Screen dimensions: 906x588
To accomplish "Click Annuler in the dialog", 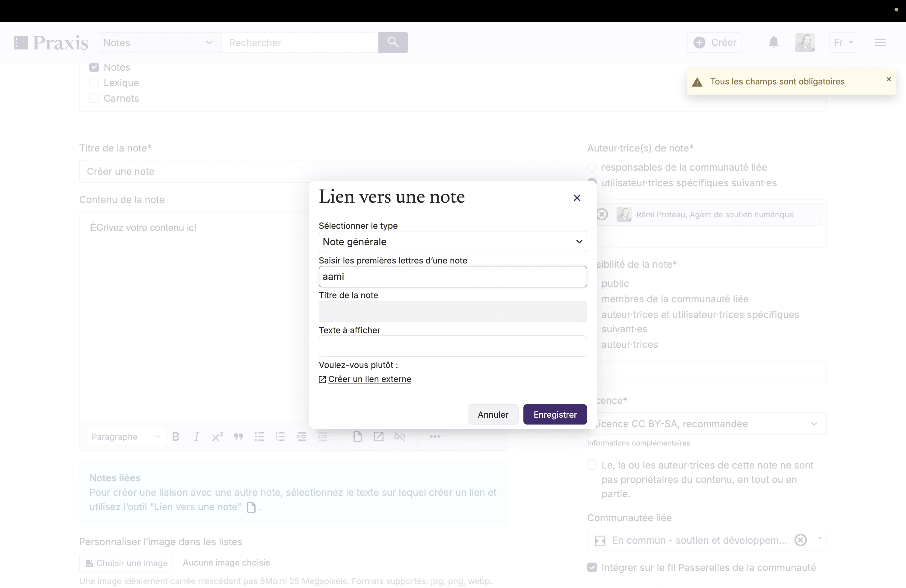I will click(493, 414).
